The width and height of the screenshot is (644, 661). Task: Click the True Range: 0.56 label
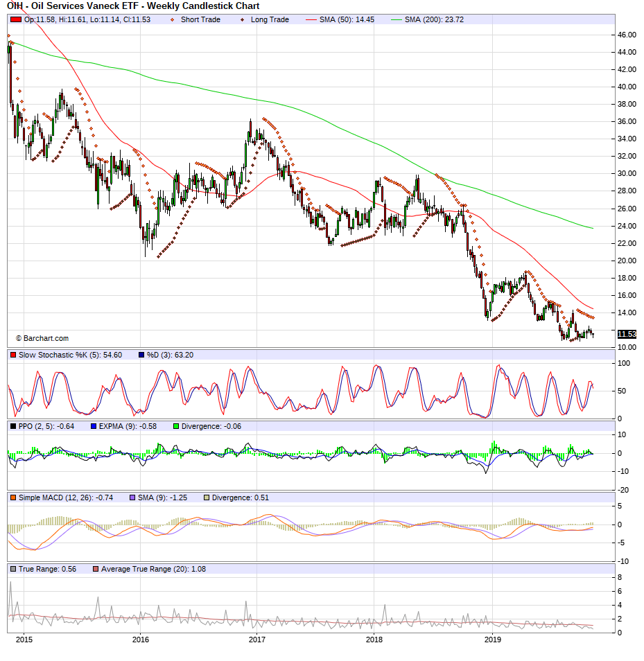(x=47, y=569)
